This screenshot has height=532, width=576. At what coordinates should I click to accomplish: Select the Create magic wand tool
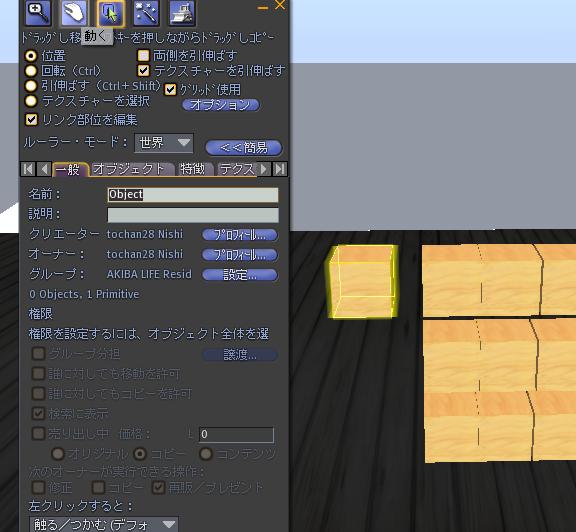click(x=146, y=13)
